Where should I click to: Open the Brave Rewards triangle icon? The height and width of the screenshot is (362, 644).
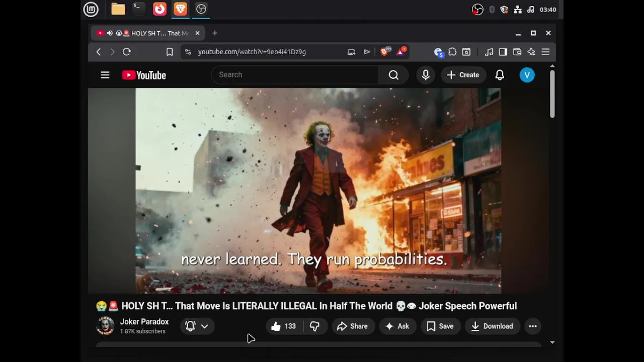pos(401,51)
